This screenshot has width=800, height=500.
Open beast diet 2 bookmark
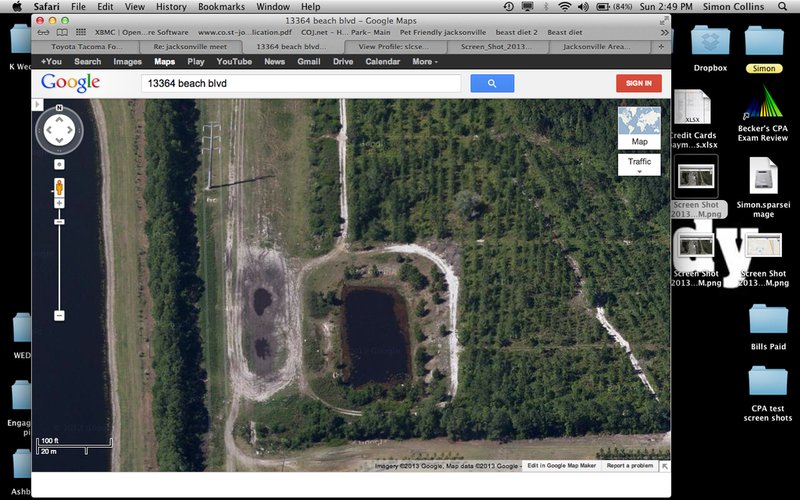click(x=516, y=32)
